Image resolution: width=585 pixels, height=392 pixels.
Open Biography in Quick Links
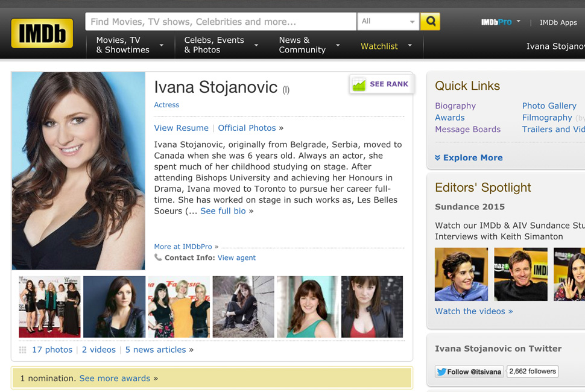click(455, 106)
